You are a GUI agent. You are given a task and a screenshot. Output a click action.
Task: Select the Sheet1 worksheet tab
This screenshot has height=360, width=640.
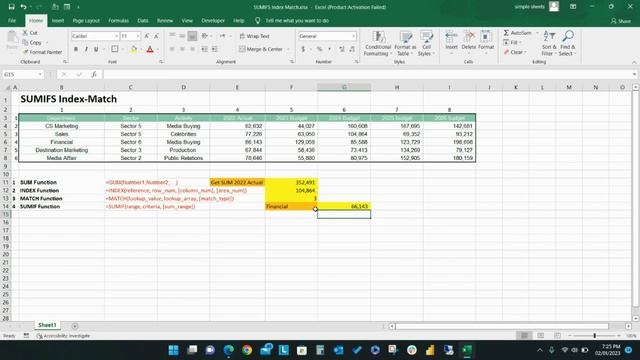pyautogui.click(x=47, y=325)
